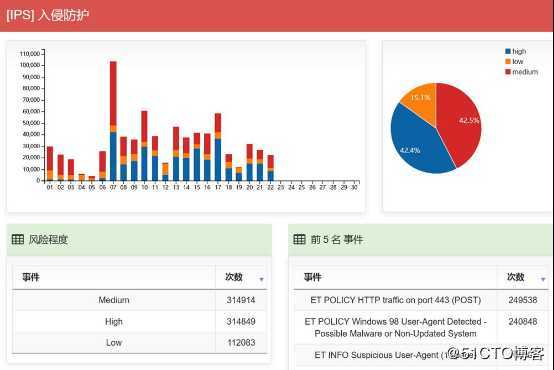Select the orange 15.1% pie slice
Image resolution: width=554 pixels, height=370 pixels.
[x=422, y=101]
